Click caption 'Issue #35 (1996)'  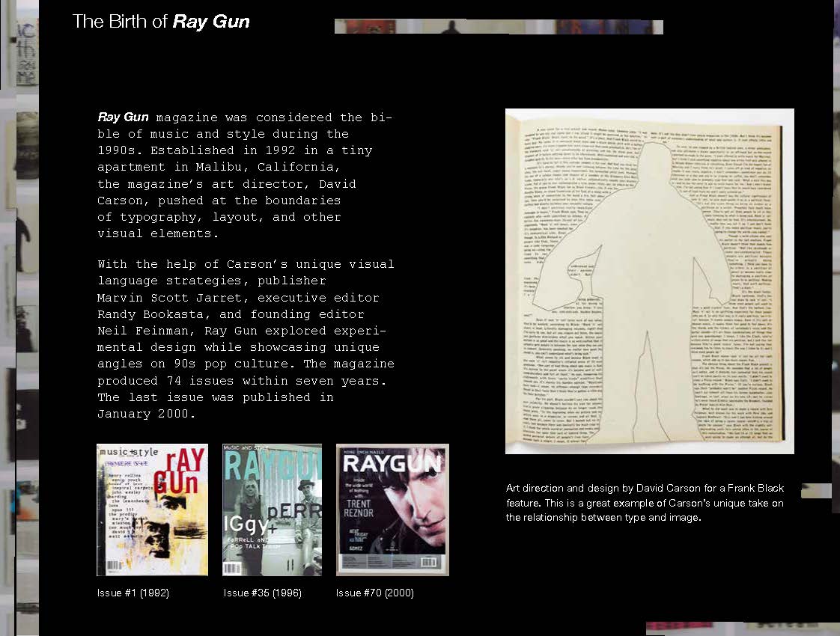(263, 593)
